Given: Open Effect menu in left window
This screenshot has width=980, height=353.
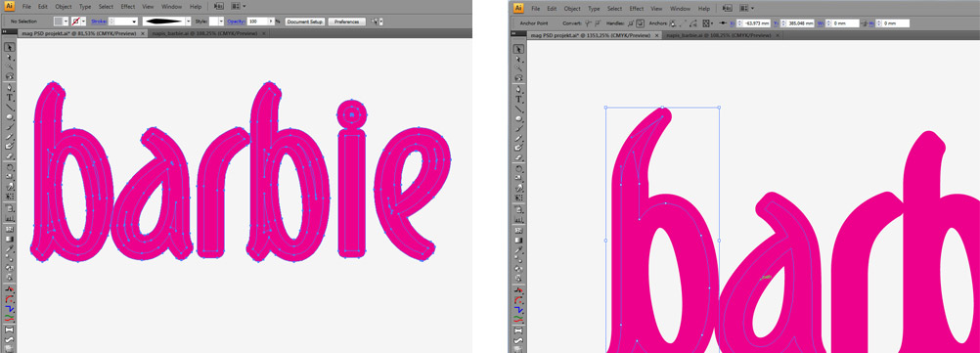Looking at the screenshot, I should pyautogui.click(x=128, y=6).
